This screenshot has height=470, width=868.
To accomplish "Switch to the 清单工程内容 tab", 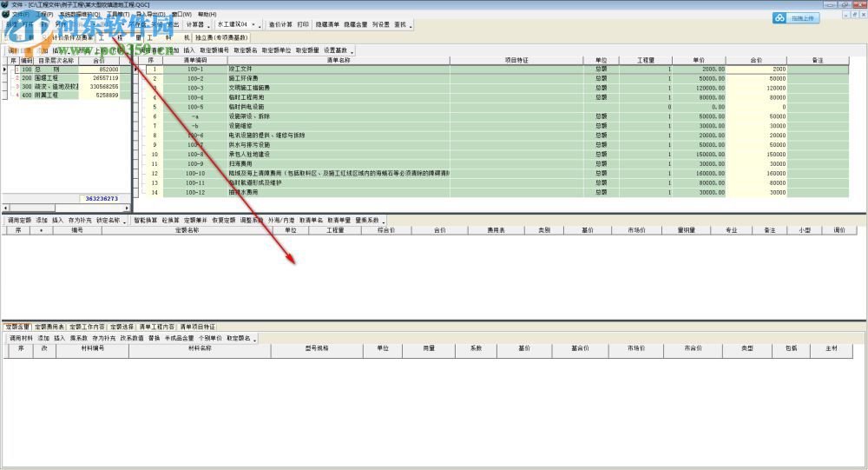I will [x=156, y=327].
